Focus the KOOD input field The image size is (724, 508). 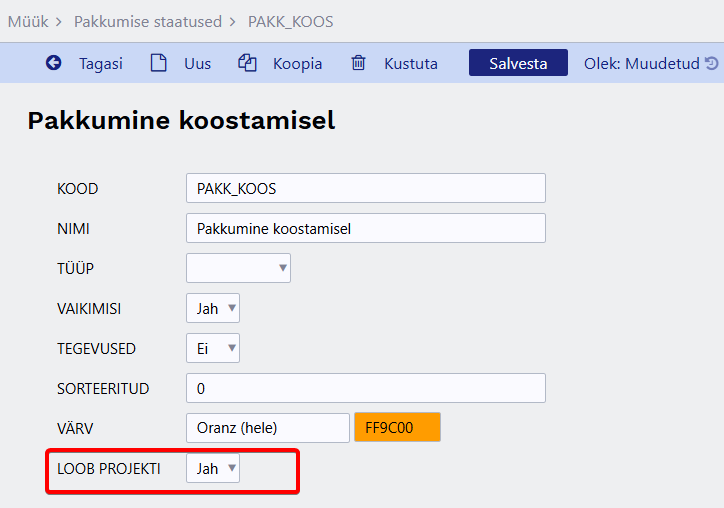click(x=365, y=188)
